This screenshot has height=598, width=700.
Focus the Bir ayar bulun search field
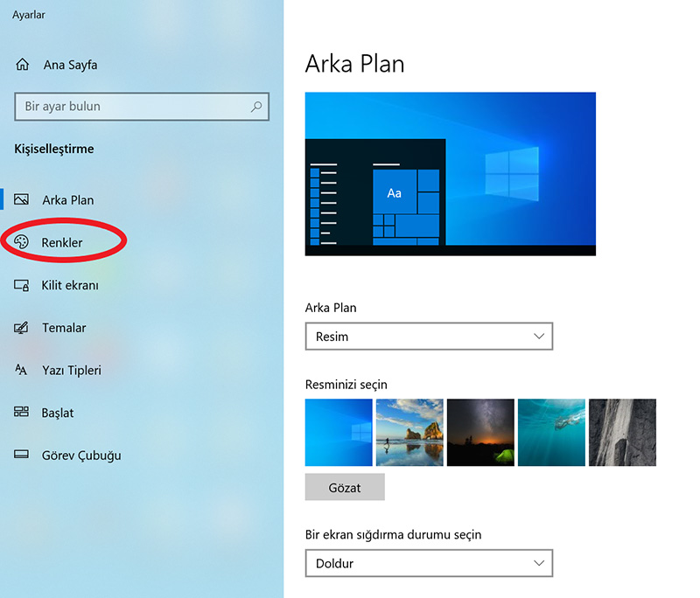tap(142, 107)
